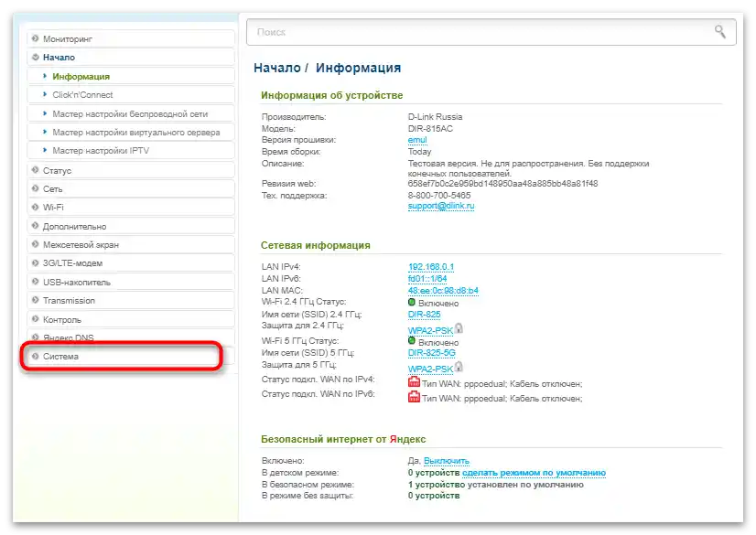The width and height of the screenshot is (756, 535).
Task: Expand the Контроль section
Action: click(131, 319)
